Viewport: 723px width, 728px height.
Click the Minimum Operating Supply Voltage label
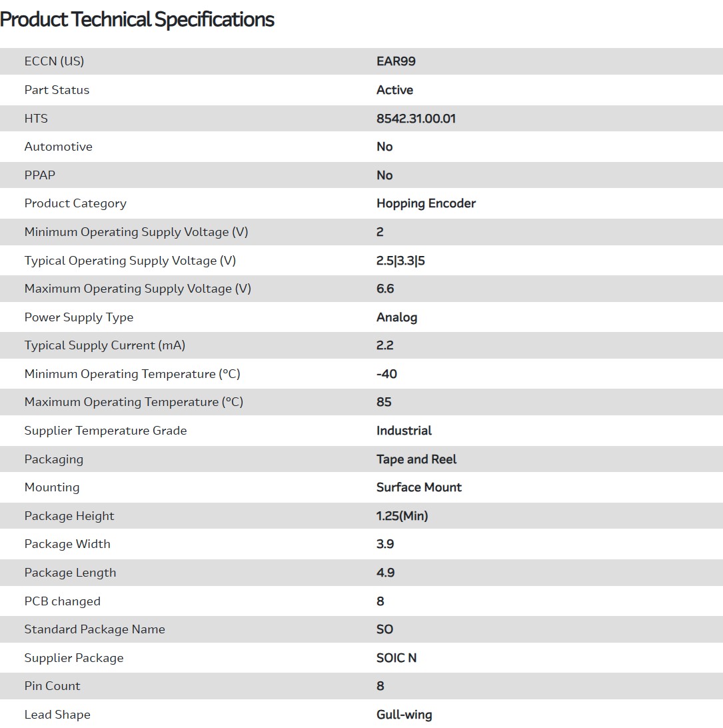136,232
